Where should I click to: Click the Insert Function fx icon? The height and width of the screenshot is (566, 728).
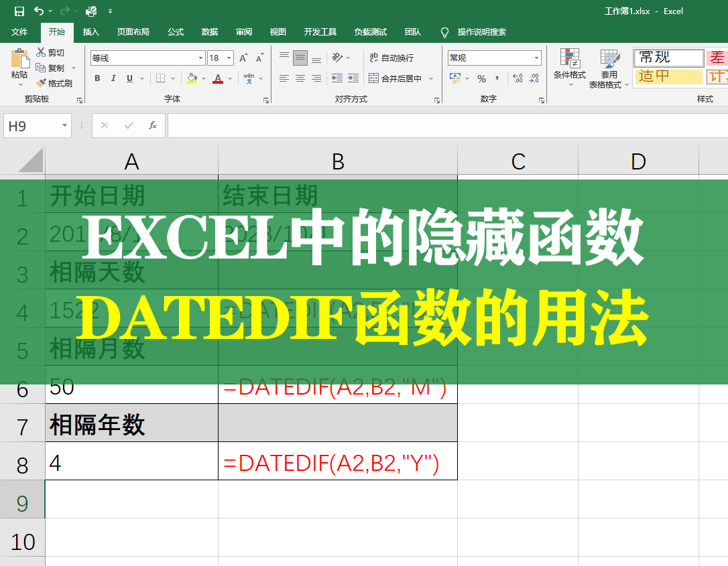tap(153, 125)
